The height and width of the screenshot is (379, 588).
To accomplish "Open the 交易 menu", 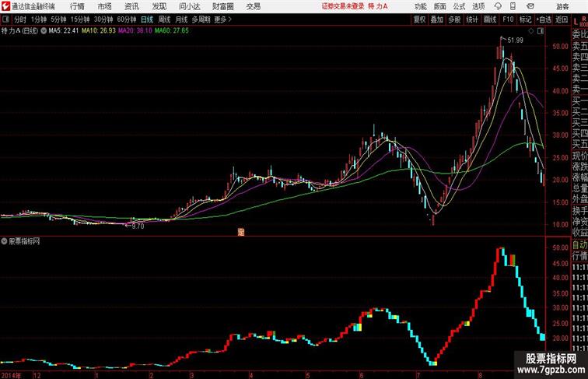I will pyautogui.click(x=253, y=6).
